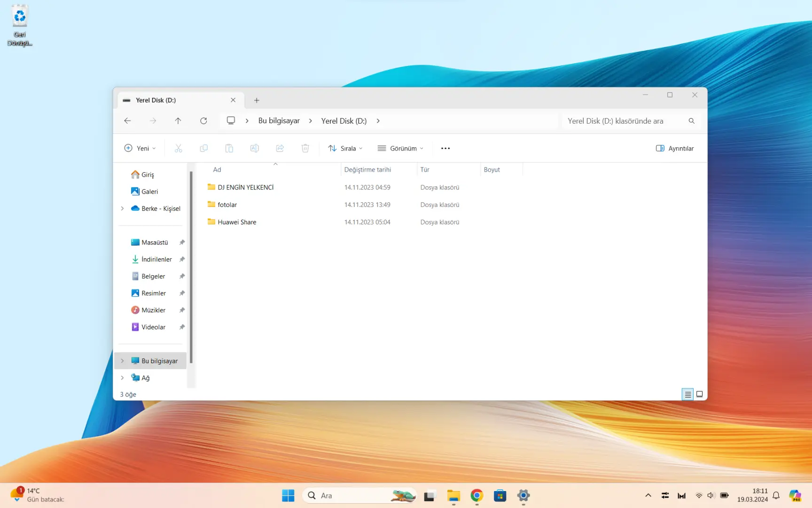
Task: Open Masaüstü in the sidebar
Action: (154, 242)
